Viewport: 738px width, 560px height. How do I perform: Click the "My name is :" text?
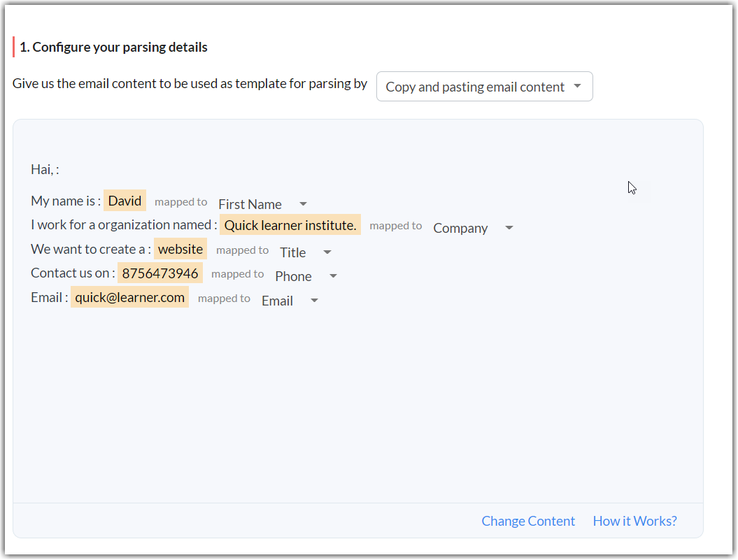click(x=66, y=201)
